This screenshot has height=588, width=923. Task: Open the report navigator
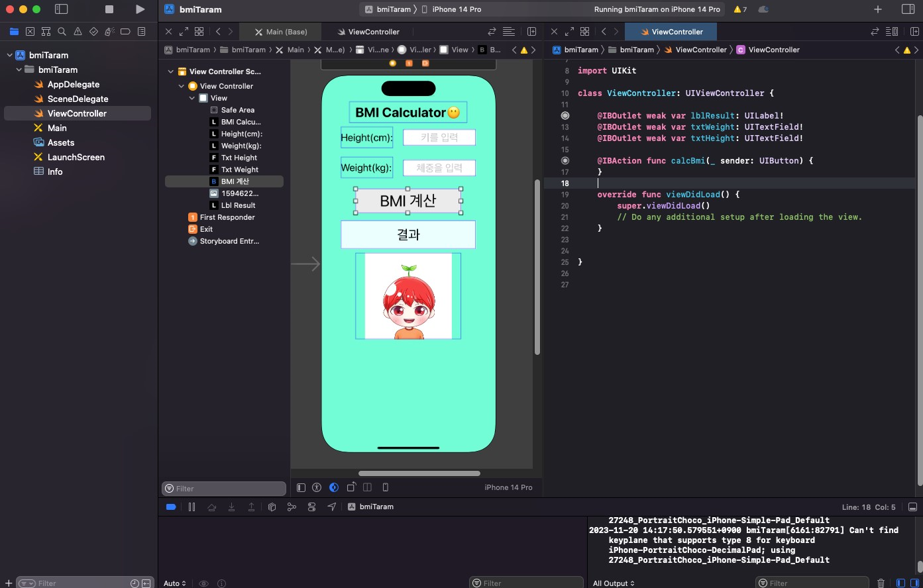click(x=141, y=31)
